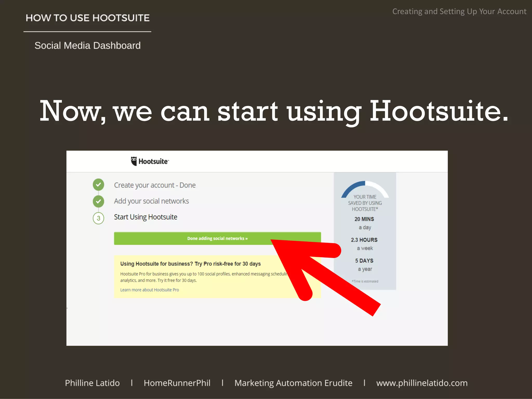Select the Start Using Hootsuite step
532x399 pixels.
pos(145,217)
